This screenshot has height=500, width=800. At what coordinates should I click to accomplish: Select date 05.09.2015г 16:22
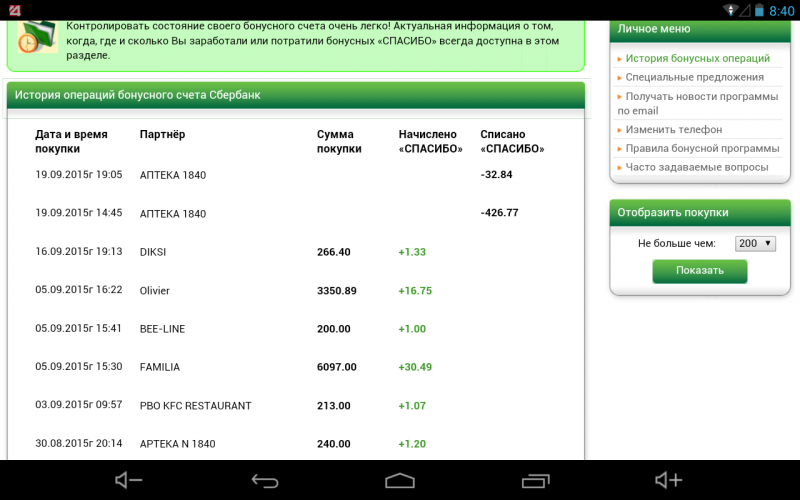(79, 290)
